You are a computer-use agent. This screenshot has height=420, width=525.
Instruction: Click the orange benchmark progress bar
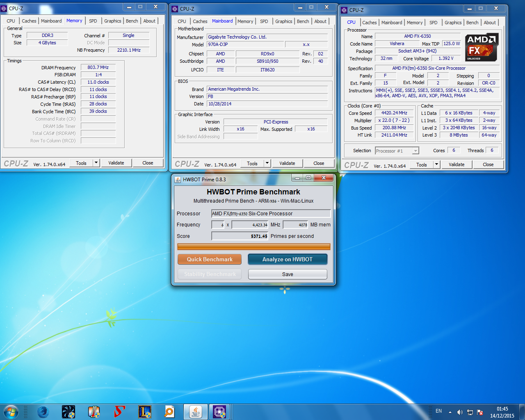tap(254, 247)
